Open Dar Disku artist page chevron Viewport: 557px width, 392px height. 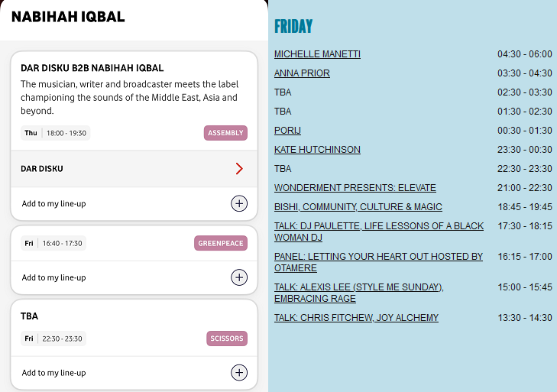239,168
